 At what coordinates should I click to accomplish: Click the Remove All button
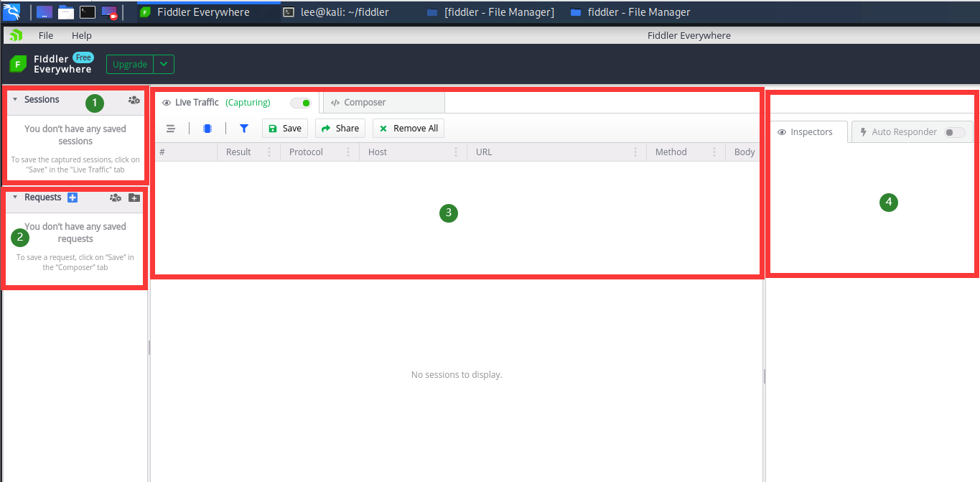point(408,128)
